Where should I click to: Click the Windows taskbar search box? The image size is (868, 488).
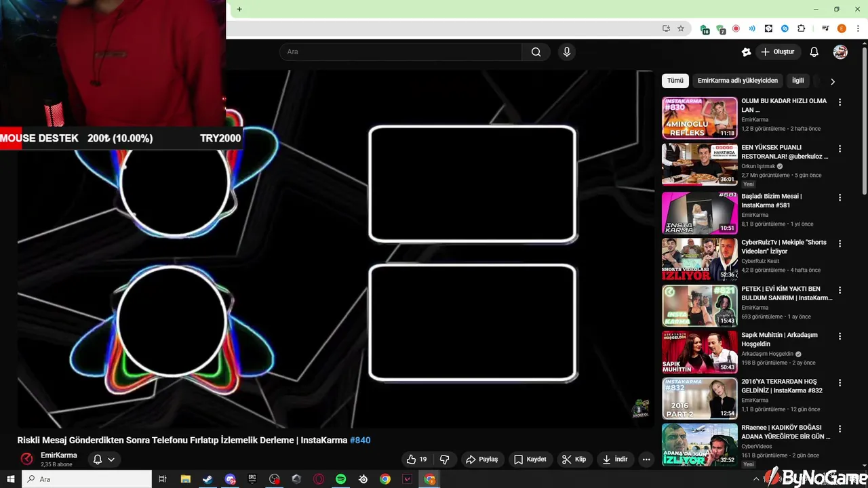[87, 479]
